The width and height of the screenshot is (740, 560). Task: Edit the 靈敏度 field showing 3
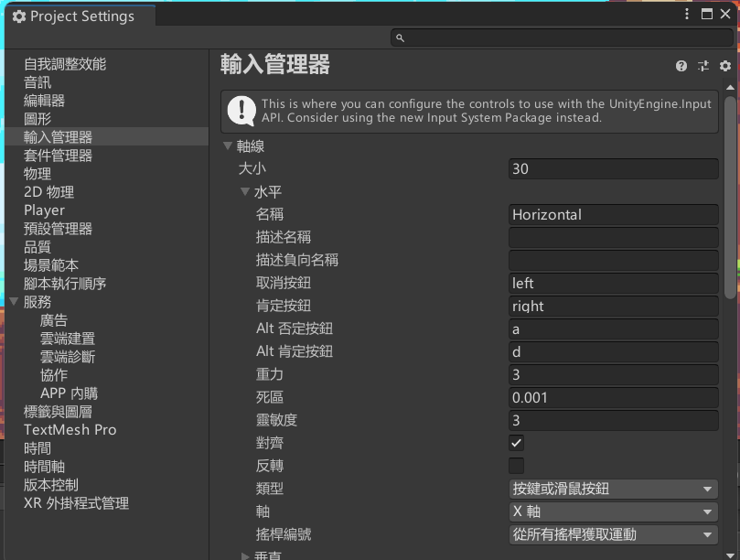[614, 420]
